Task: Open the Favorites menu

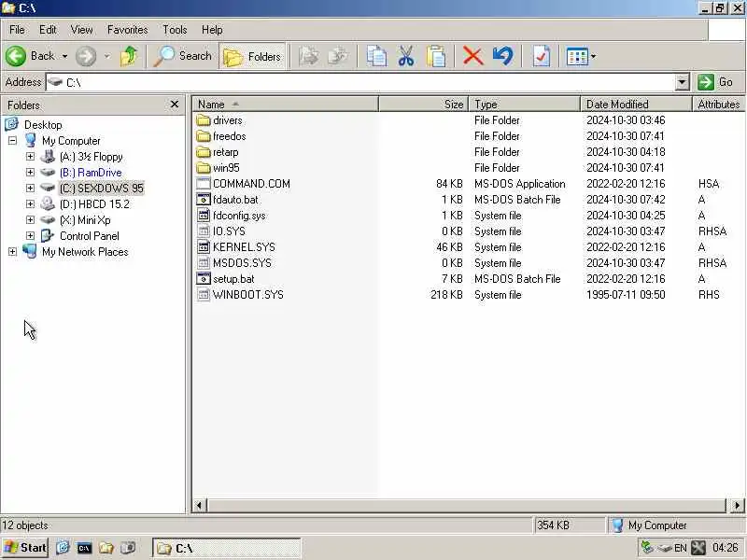Action: click(x=127, y=30)
